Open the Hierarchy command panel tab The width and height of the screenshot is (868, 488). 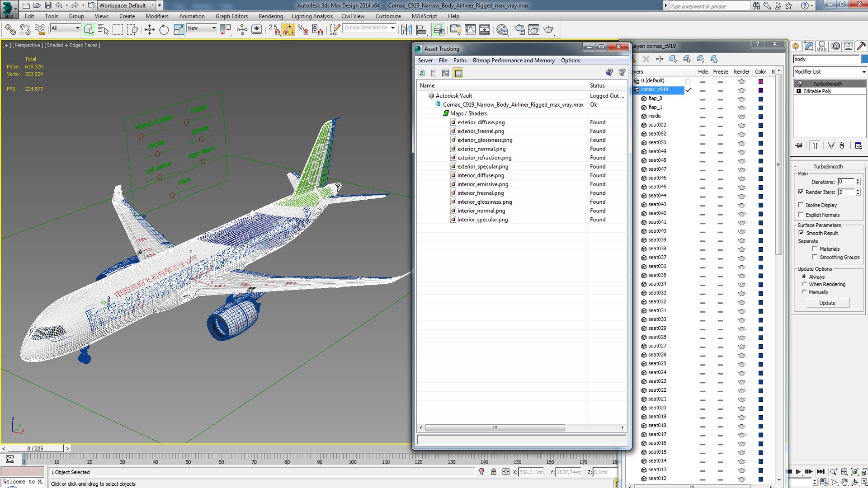tap(822, 46)
